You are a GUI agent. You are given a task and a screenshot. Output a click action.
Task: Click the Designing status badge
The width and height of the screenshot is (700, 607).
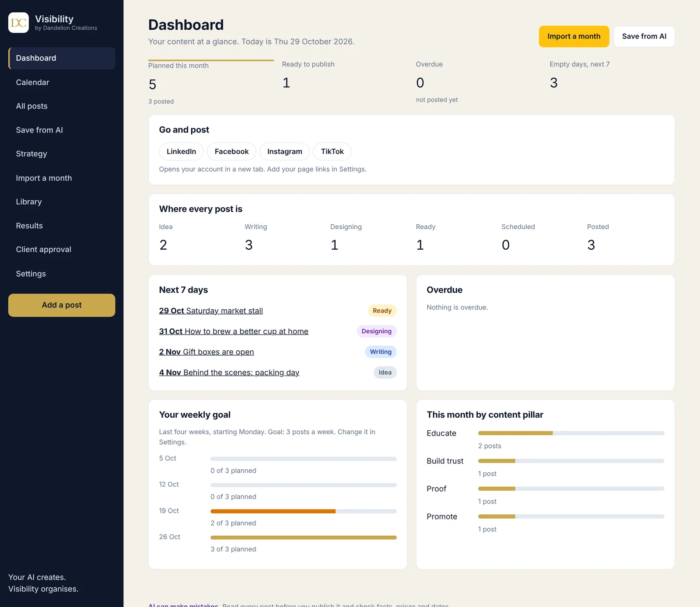click(x=376, y=331)
